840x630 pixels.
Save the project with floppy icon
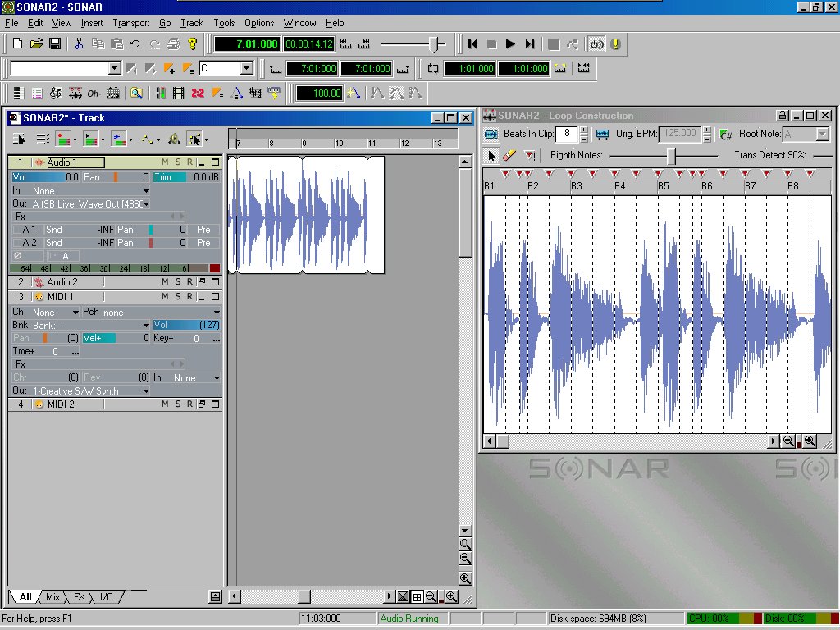tap(55, 44)
